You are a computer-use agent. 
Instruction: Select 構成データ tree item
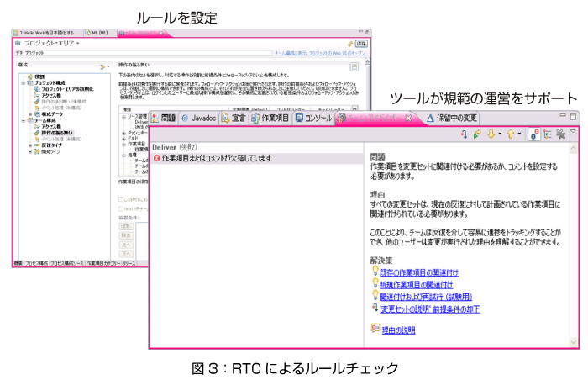[49, 114]
